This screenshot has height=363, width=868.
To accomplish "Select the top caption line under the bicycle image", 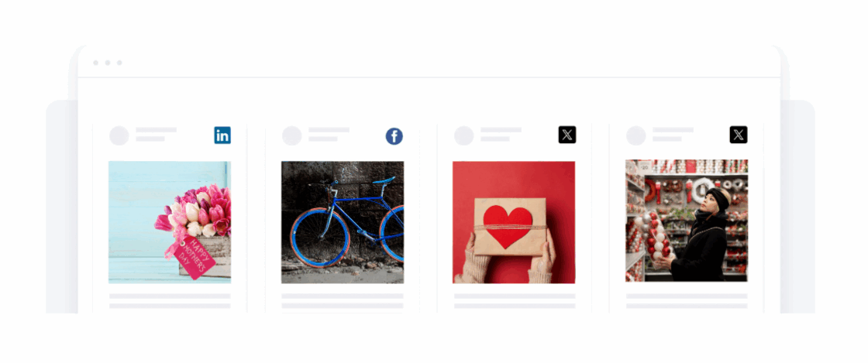I will (343, 296).
